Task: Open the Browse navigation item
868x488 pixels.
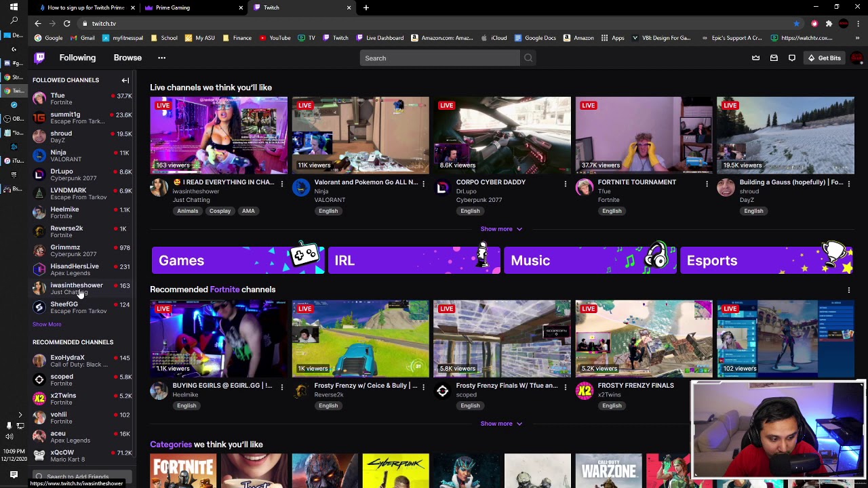Action: click(127, 58)
